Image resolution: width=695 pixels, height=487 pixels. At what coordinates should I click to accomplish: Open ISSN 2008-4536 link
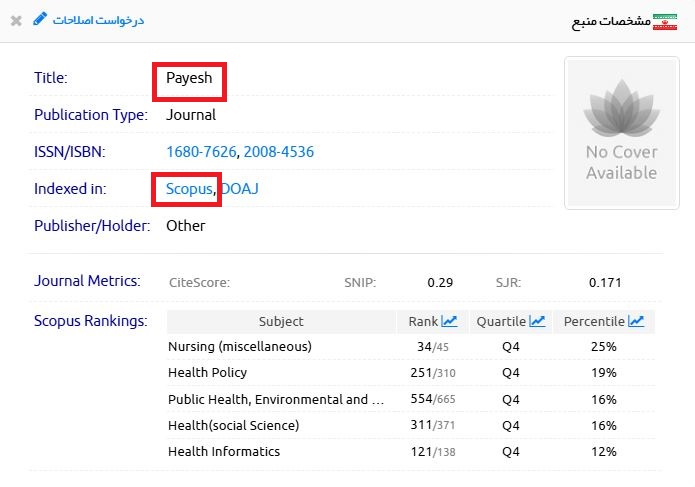coord(280,152)
